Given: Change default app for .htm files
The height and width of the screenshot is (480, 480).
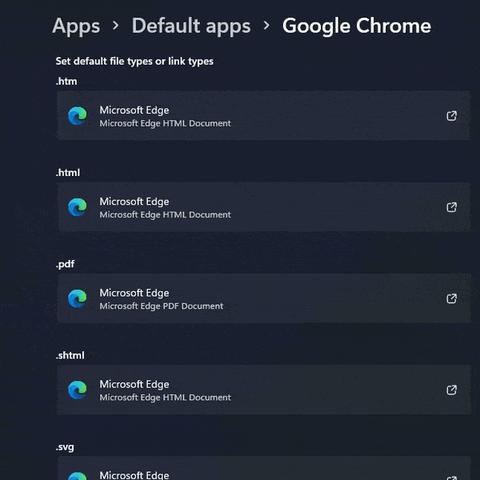Looking at the screenshot, I should coord(263,116).
